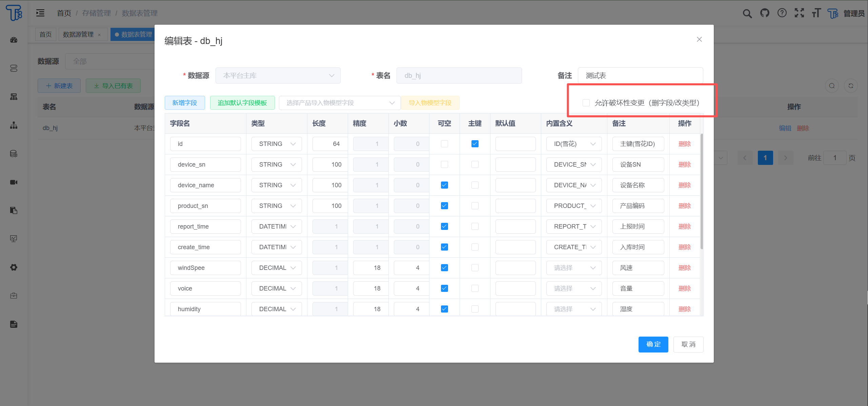Click 新增字段 button
Image resolution: width=868 pixels, height=406 pixels.
[x=185, y=103]
